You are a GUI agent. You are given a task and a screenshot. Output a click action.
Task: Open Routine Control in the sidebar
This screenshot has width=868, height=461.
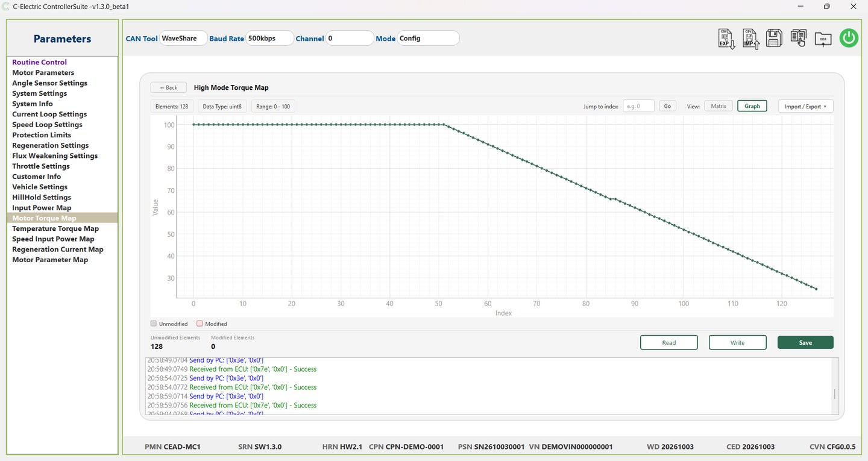click(40, 62)
